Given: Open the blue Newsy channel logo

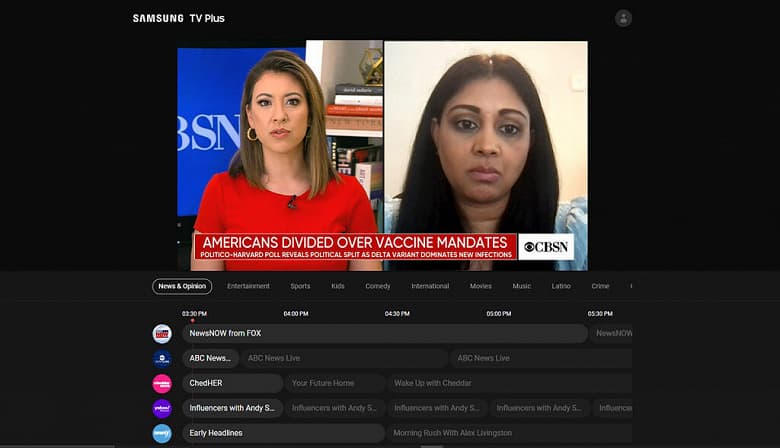Looking at the screenshot, I should point(162,433).
